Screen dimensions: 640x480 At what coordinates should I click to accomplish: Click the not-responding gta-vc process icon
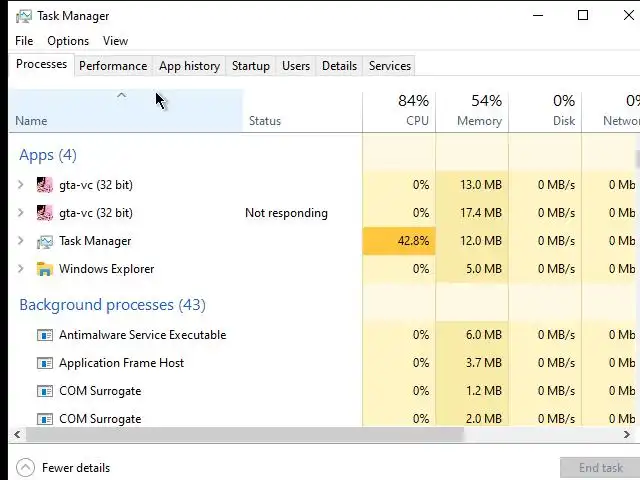tap(44, 213)
